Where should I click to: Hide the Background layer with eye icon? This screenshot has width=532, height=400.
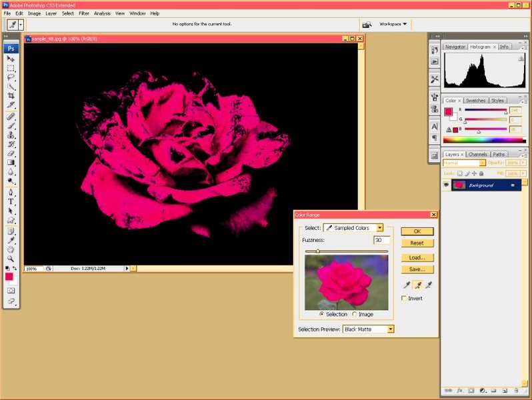[446, 185]
